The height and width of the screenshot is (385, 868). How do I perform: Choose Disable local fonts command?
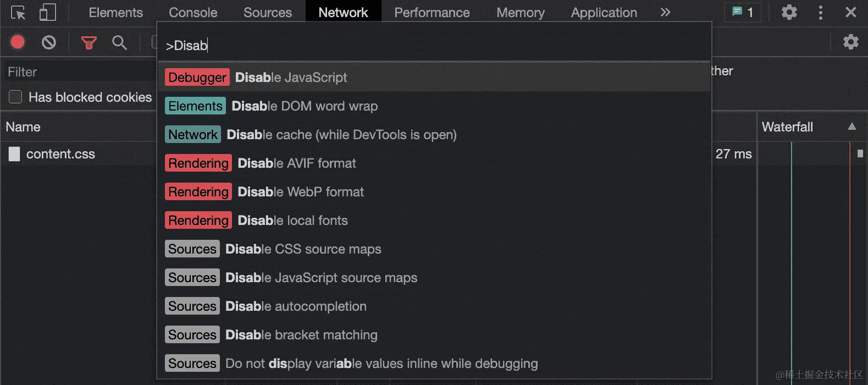pyautogui.click(x=434, y=221)
